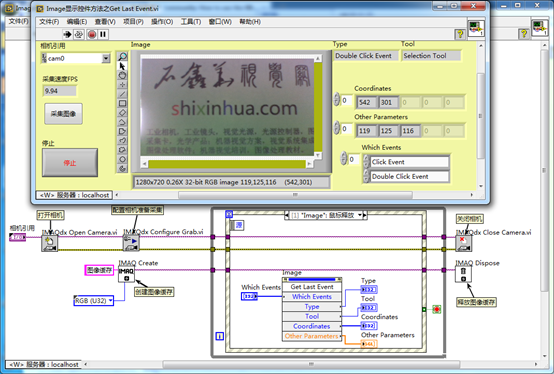Expand the cam0 camera reference dropdown
The image size is (554, 374).
pos(106,58)
